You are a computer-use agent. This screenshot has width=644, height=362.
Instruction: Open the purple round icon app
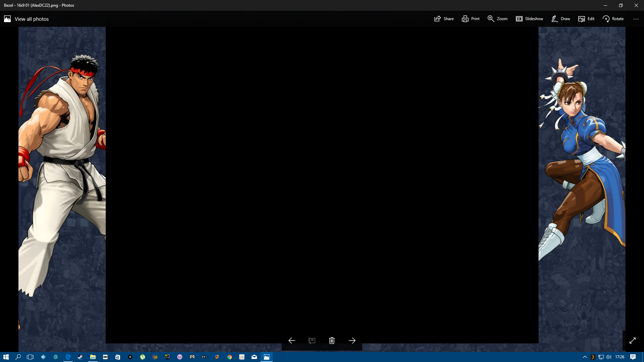(180, 357)
